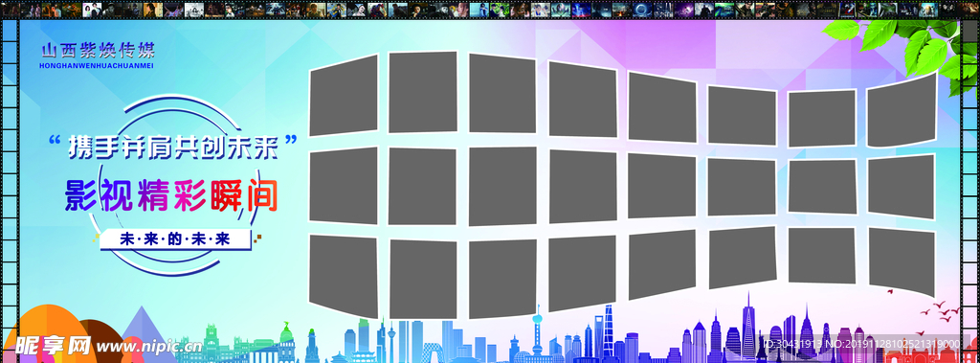Click the HONGHANWENHUACHUANMEI subtitle text

pyautogui.click(x=97, y=65)
